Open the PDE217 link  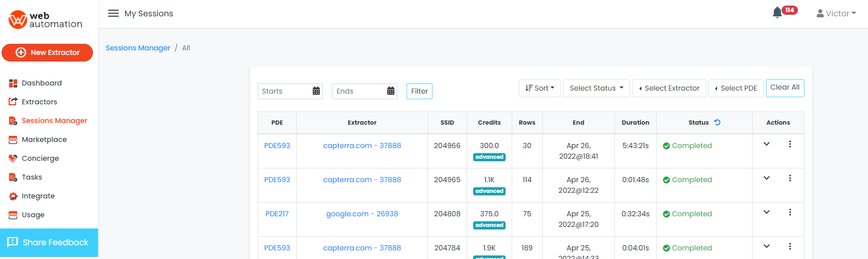point(277,214)
